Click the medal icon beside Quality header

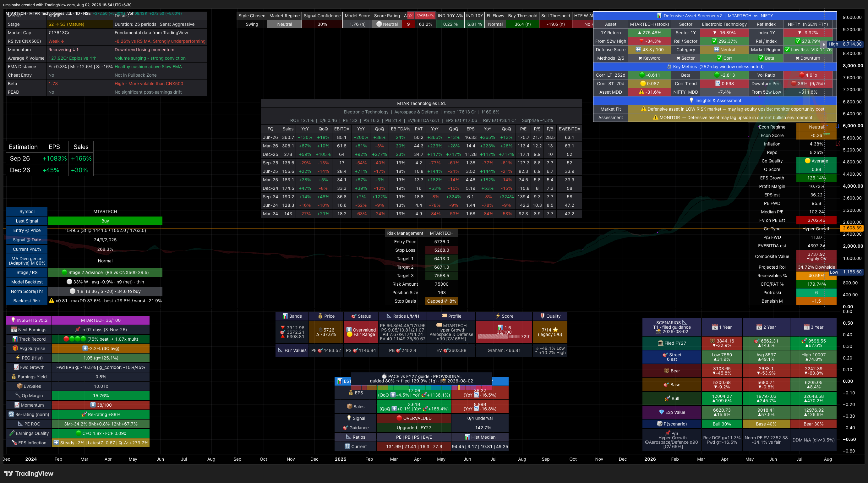point(543,316)
